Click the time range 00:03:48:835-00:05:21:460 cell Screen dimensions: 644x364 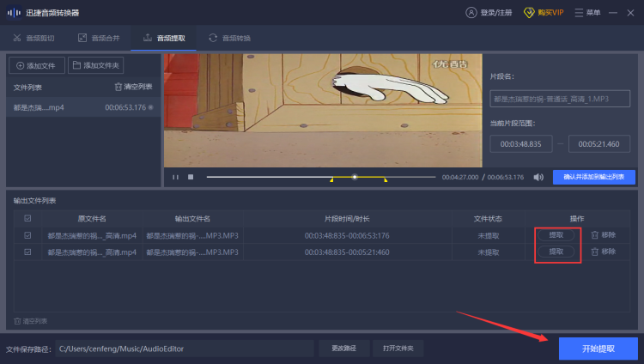(x=347, y=252)
